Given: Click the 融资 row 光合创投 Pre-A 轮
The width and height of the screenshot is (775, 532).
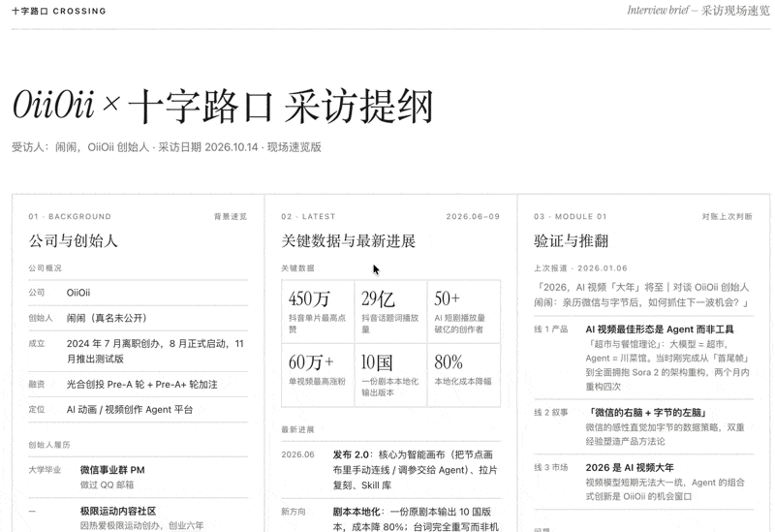Looking at the screenshot, I should click(x=138, y=384).
